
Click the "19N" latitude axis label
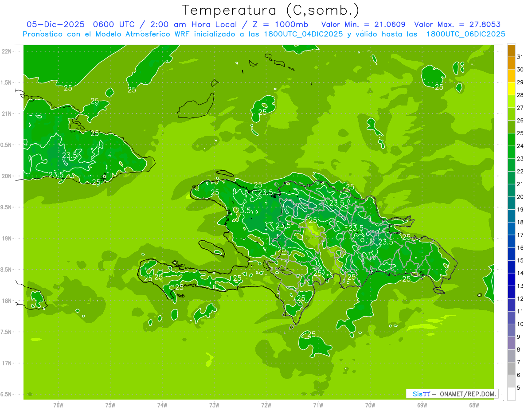click(7, 239)
